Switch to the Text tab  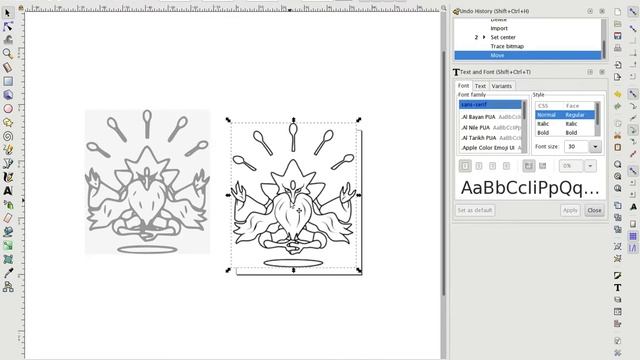[x=480, y=86]
